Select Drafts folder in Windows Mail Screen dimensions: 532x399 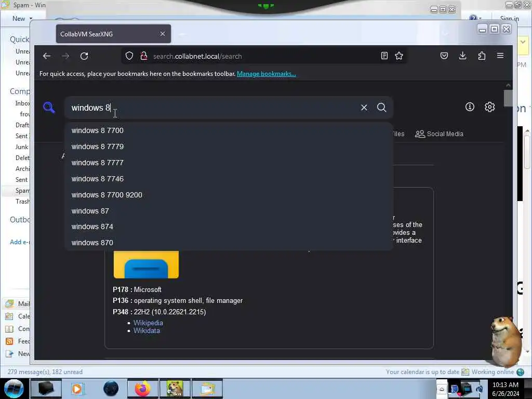tap(22, 125)
